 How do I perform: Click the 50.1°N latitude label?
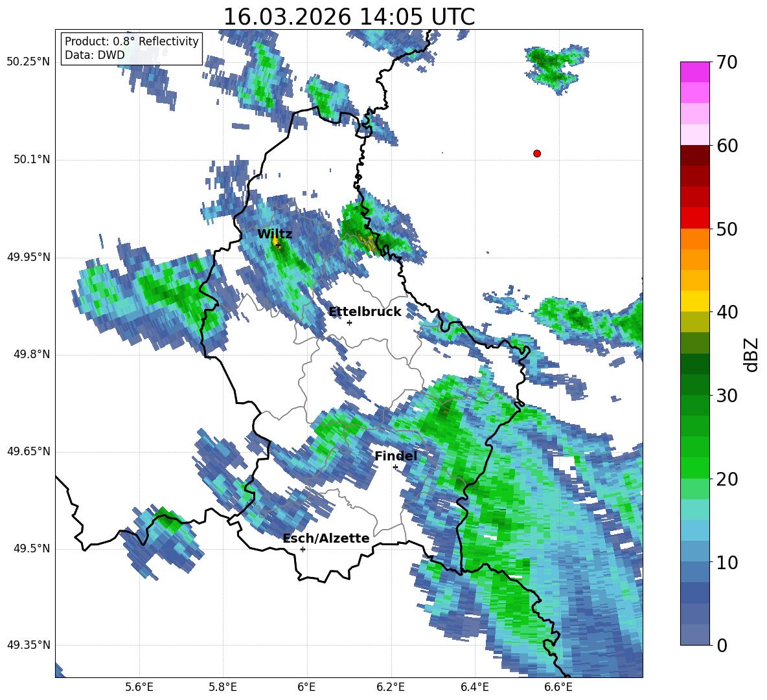tap(31, 160)
